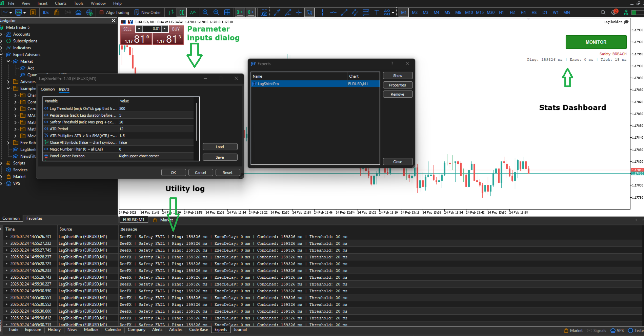Switch chart to candlestick style

pyautogui.click(x=182, y=13)
